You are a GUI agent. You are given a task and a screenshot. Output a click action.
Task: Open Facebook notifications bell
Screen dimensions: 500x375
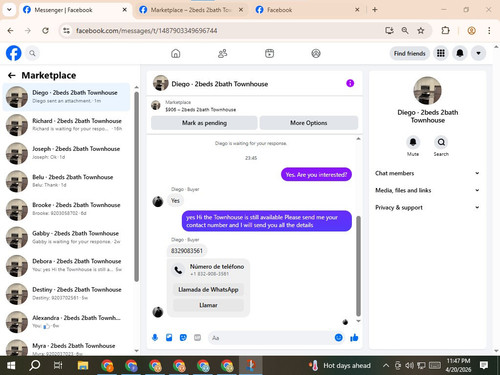point(460,53)
